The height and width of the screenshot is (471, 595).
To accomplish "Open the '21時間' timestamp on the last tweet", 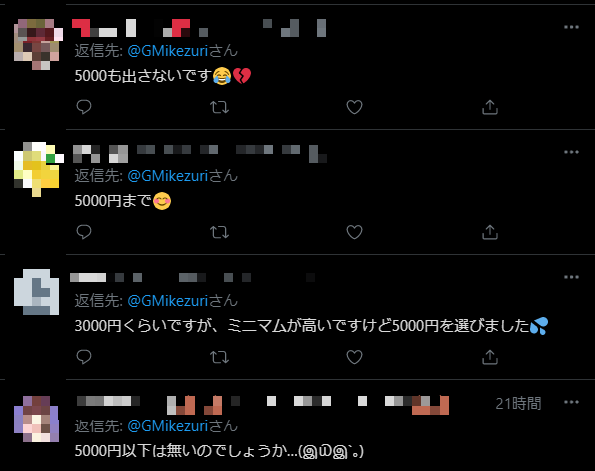I will tap(518, 403).
